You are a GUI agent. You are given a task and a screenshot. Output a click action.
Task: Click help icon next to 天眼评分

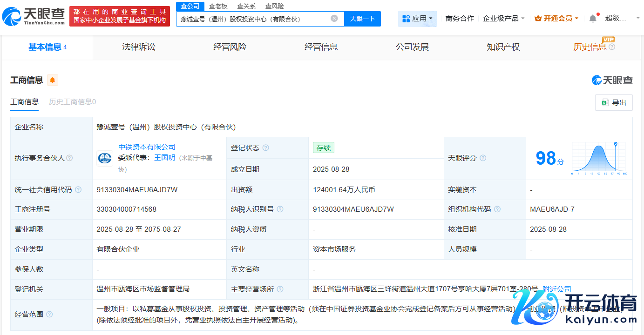point(483,158)
